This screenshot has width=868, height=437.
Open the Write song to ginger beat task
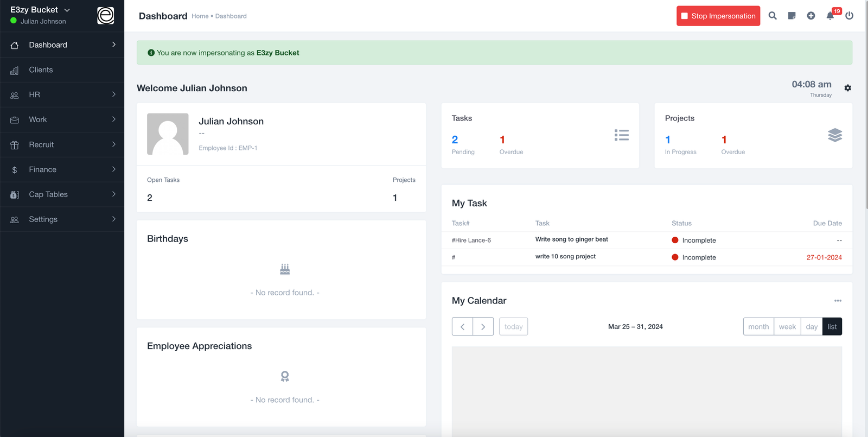pyautogui.click(x=571, y=239)
